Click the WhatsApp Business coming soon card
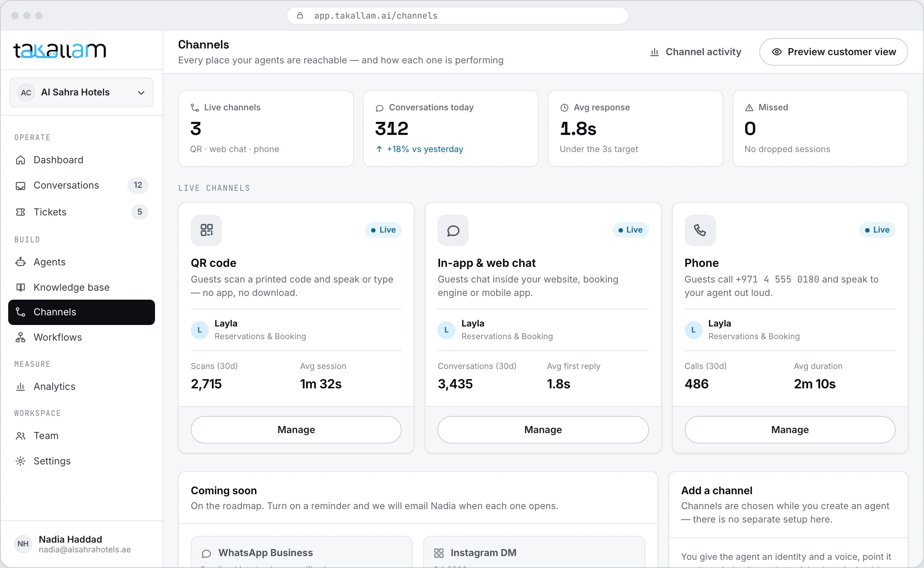Viewport: 924px width, 568px height. click(301, 552)
